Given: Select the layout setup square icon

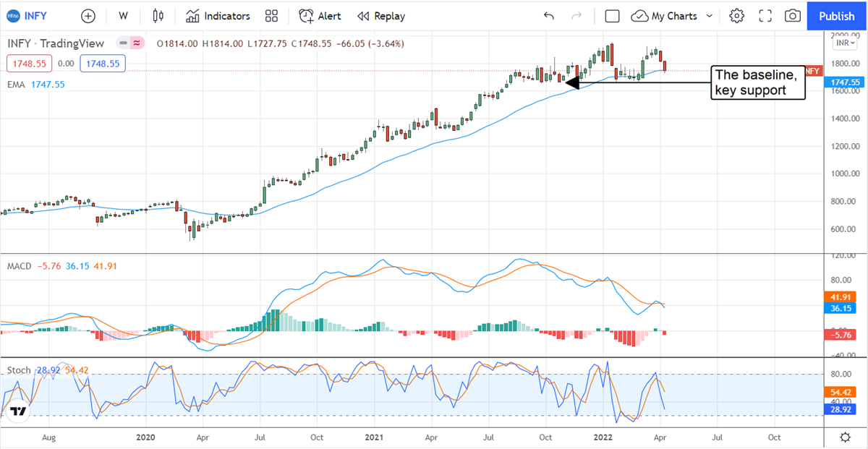Looking at the screenshot, I should (612, 16).
